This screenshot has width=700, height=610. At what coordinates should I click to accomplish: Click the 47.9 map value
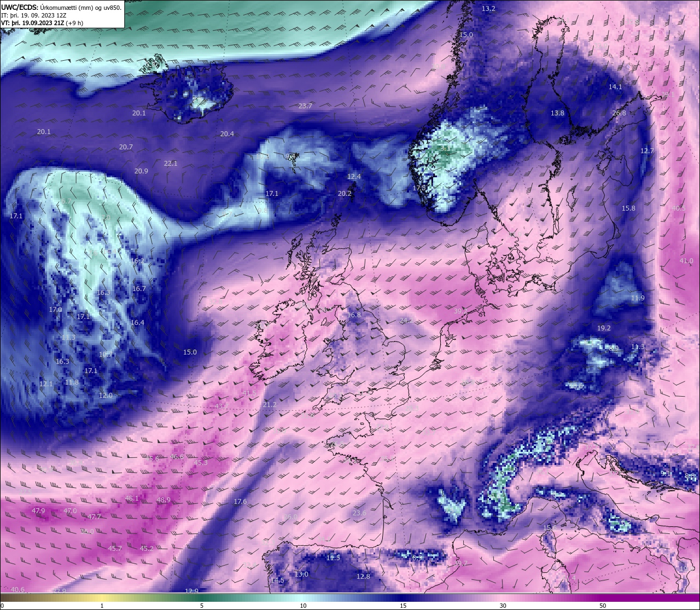coord(38,511)
